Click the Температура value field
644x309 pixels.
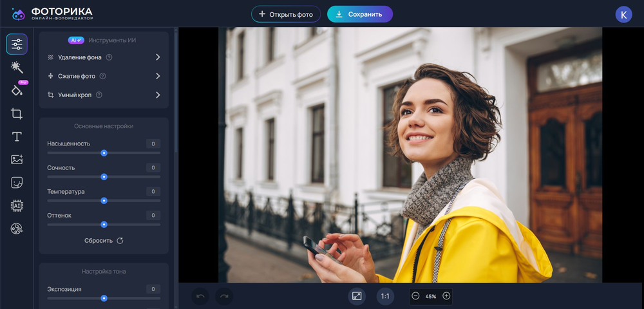[x=153, y=192]
